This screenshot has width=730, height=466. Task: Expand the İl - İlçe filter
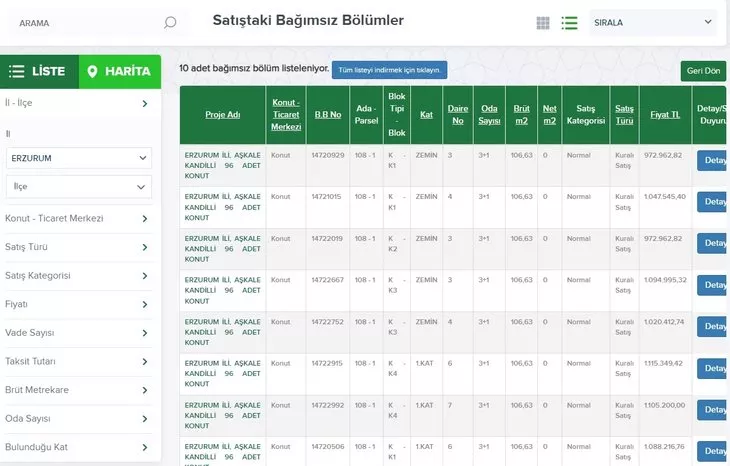80,103
